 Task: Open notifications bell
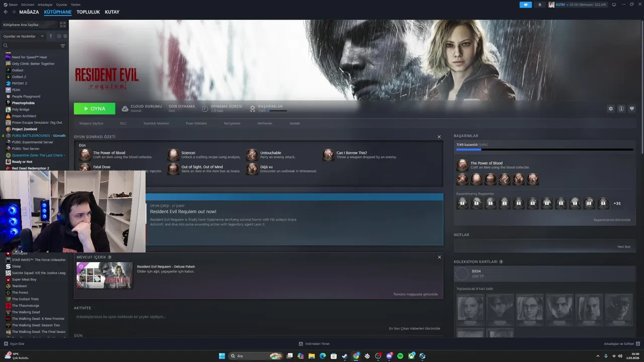tap(540, 5)
